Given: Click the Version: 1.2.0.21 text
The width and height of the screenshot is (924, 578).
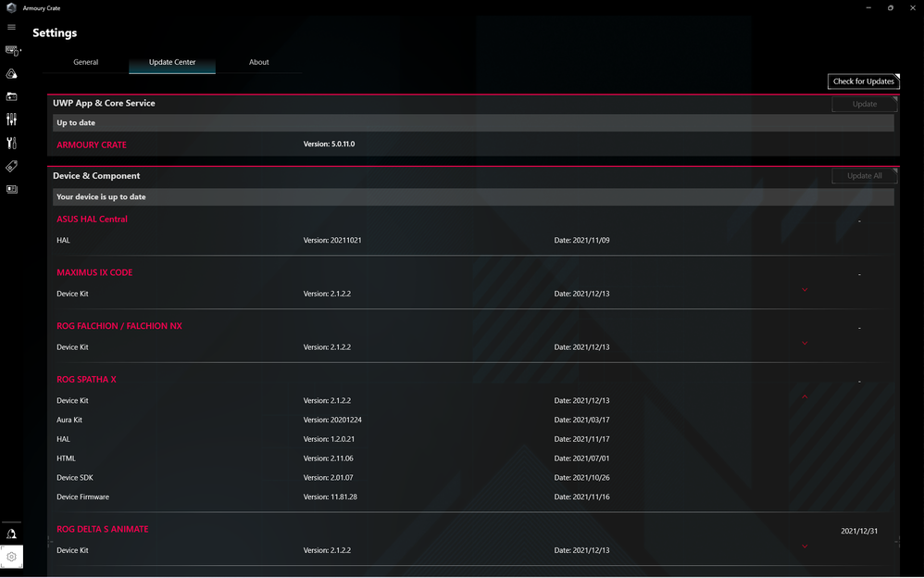Looking at the screenshot, I should (329, 439).
